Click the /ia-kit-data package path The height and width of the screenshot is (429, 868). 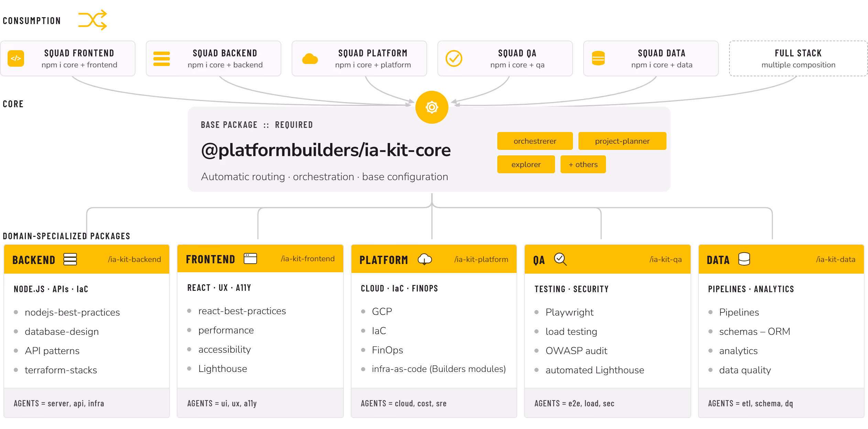[836, 260]
